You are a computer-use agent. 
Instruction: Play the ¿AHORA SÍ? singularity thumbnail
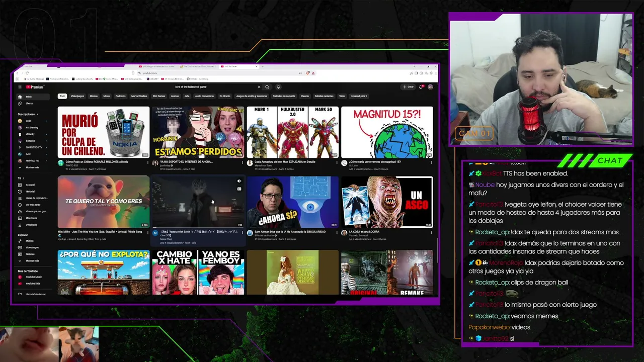click(x=292, y=202)
